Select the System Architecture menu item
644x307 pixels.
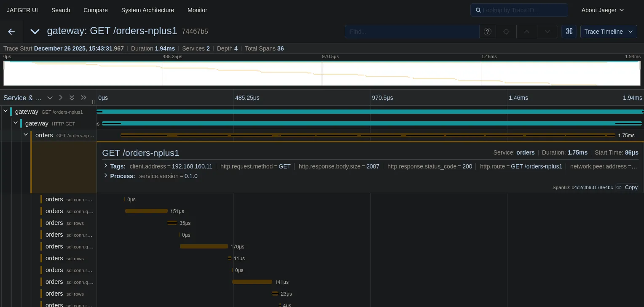[148, 10]
